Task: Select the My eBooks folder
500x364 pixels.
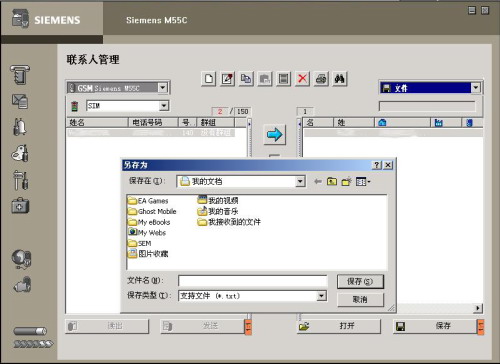Action: click(149, 222)
